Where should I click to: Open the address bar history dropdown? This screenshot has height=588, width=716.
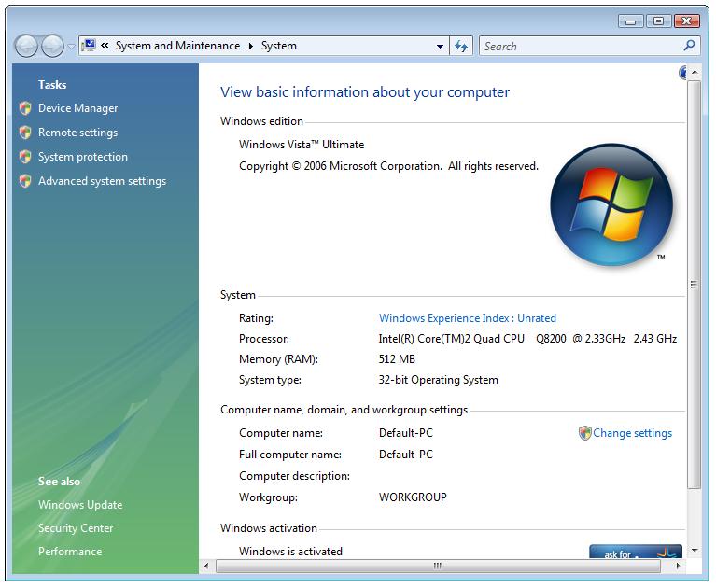(x=440, y=46)
